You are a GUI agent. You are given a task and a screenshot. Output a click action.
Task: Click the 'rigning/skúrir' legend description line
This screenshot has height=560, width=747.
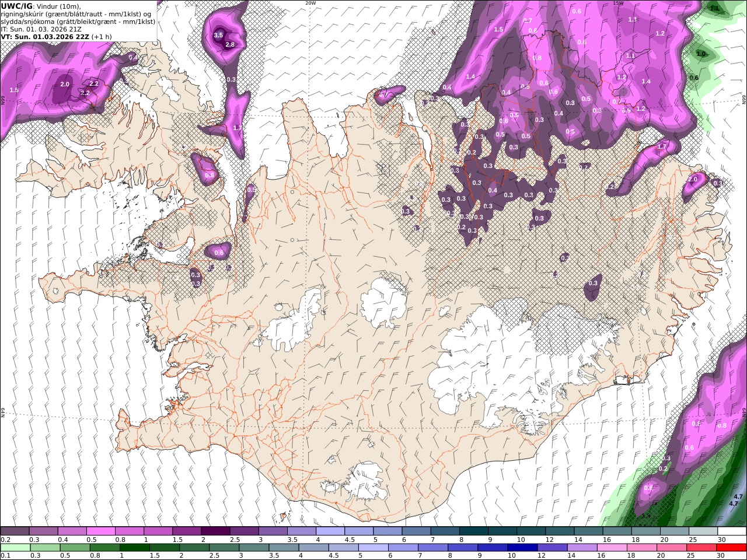pos(76,13)
